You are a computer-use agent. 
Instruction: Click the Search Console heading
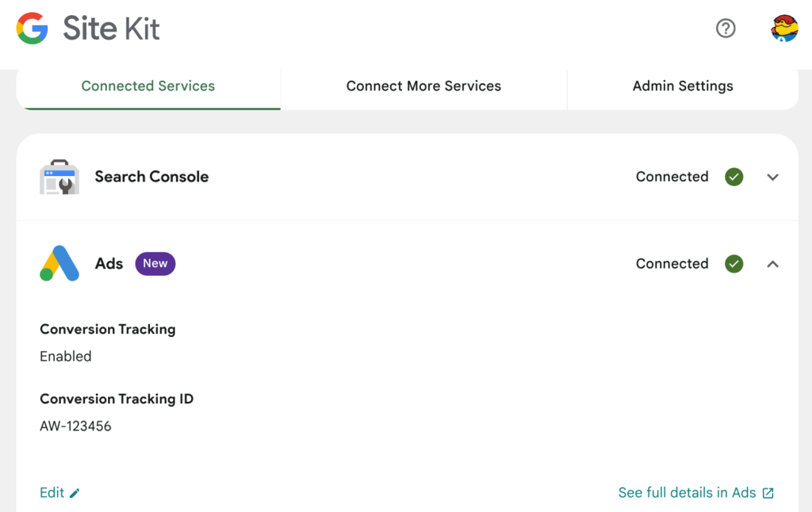(151, 177)
